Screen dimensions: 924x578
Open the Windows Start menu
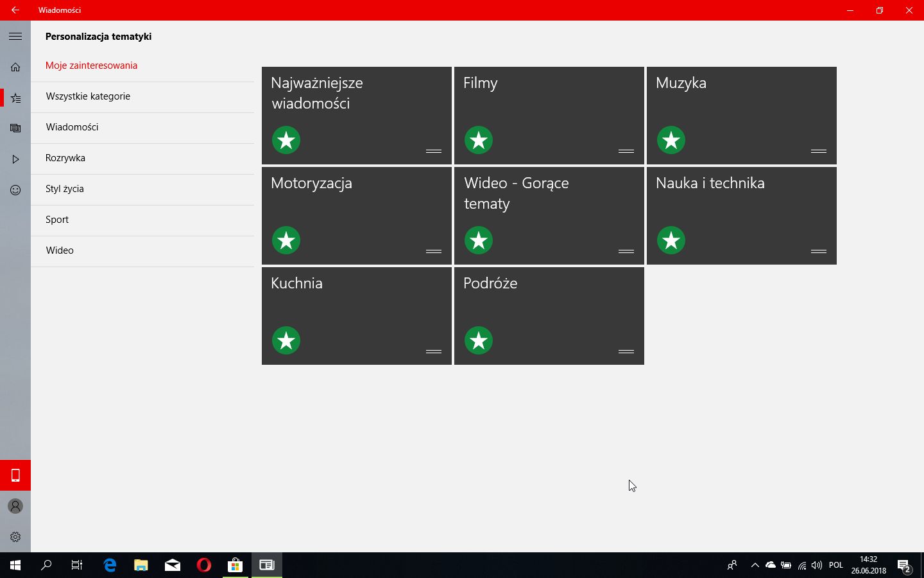[x=15, y=565]
